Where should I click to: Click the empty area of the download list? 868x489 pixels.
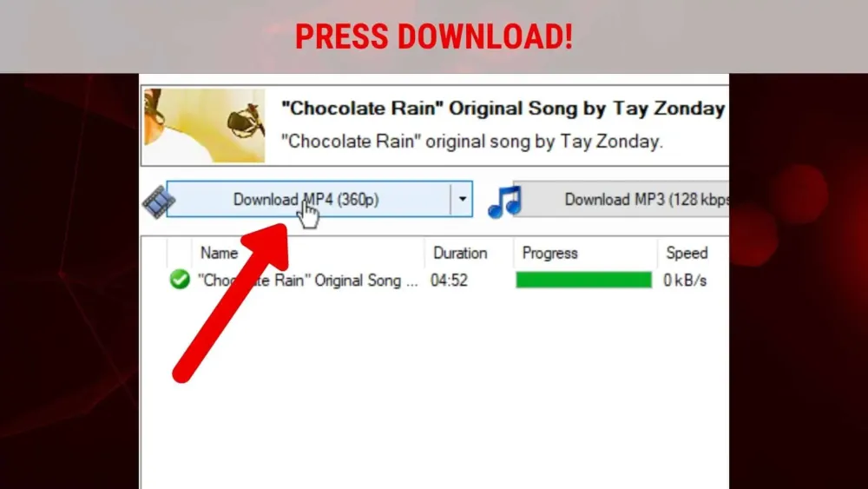435,387
